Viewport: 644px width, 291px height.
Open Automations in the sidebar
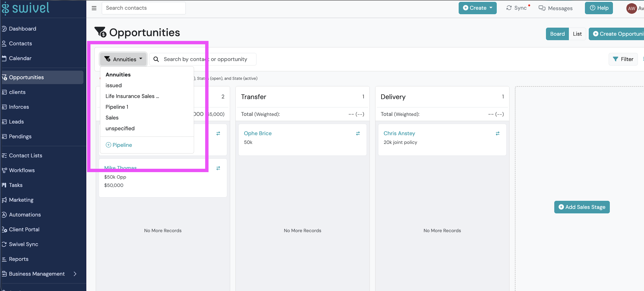click(x=25, y=215)
